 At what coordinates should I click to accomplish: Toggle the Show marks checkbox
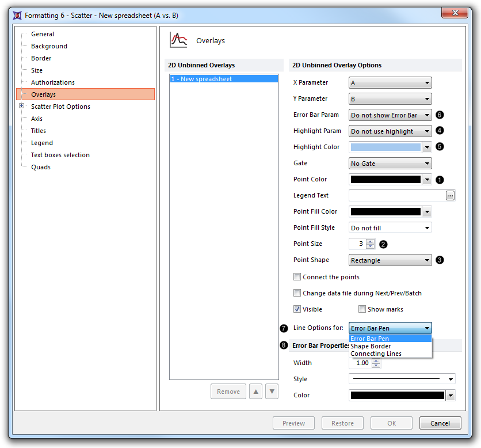pyautogui.click(x=362, y=309)
